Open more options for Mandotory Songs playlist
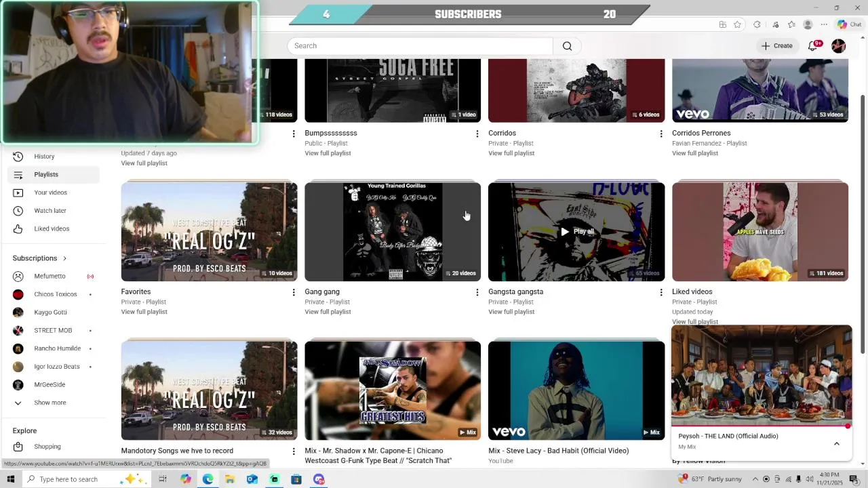This screenshot has width=868, height=488. pos(294,451)
